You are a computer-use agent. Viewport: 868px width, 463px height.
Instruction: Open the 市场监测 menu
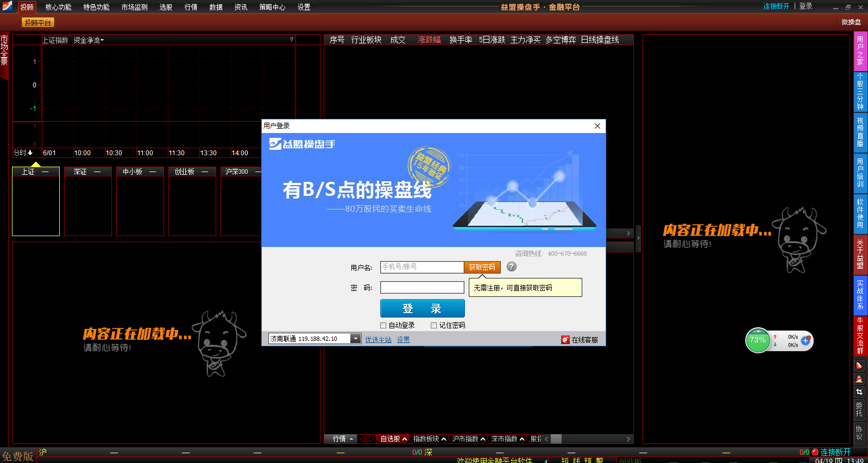click(134, 7)
